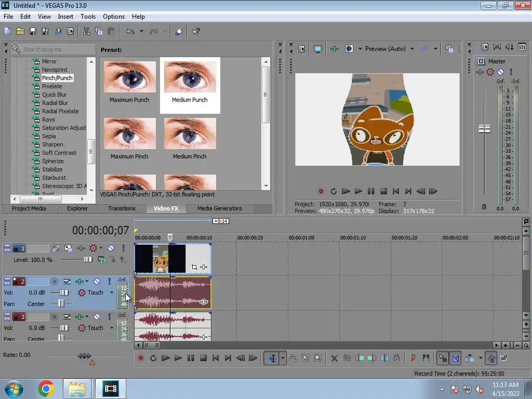This screenshot has width=532, height=399.
Task: Select Radial Blur plug-in in list
Action: click(55, 103)
